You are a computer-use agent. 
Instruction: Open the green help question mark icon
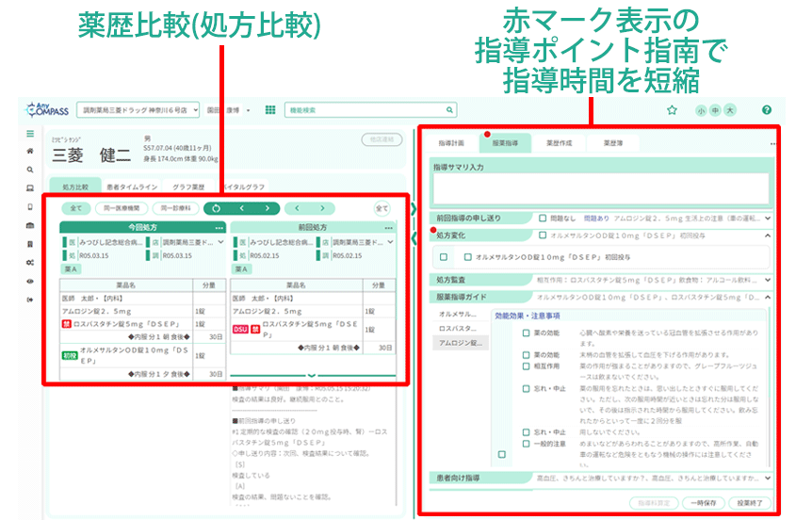click(x=766, y=110)
